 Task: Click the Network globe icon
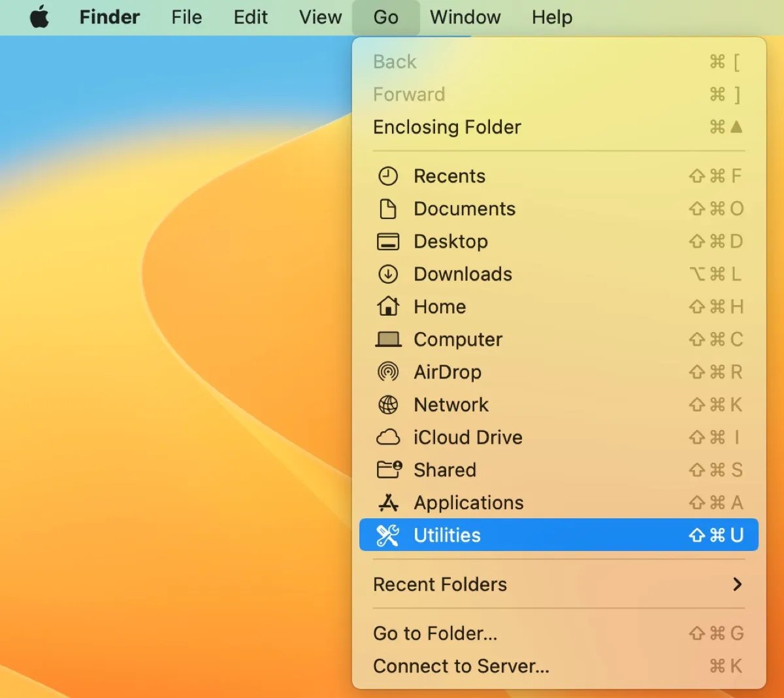pyautogui.click(x=388, y=405)
